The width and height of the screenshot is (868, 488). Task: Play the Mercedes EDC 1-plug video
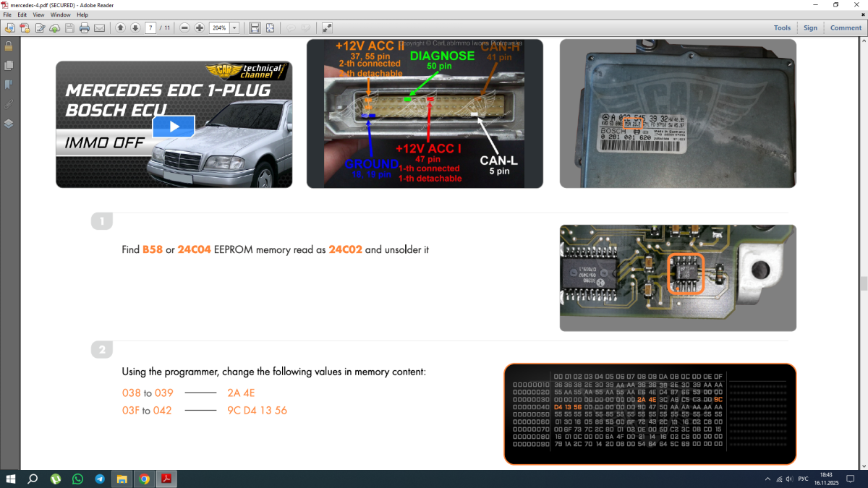[174, 127]
